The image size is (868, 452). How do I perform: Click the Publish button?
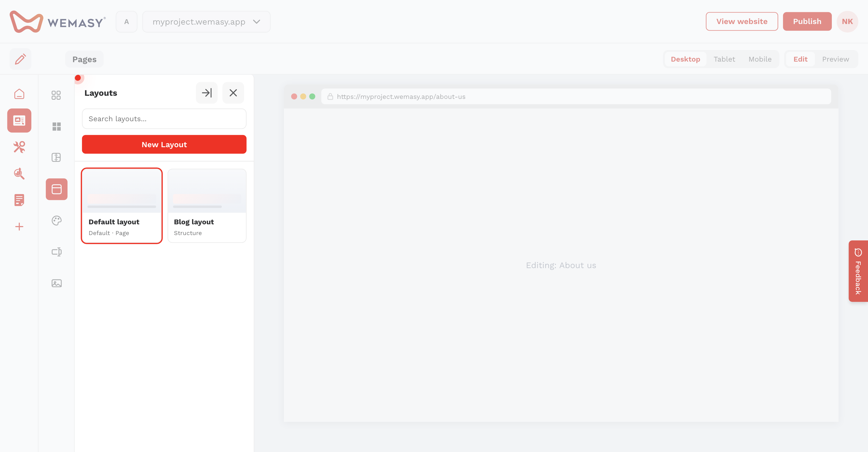(807, 21)
